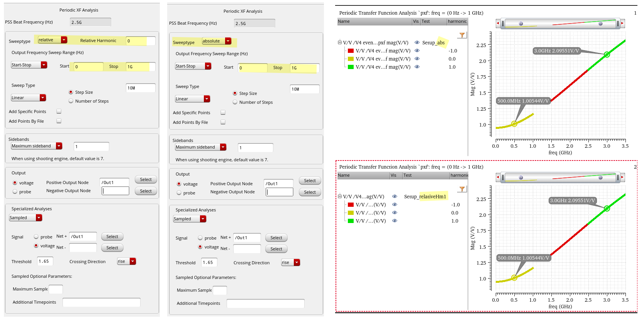
Task: Click harmonic column header in Setup_abs plot
Action: [458, 22]
